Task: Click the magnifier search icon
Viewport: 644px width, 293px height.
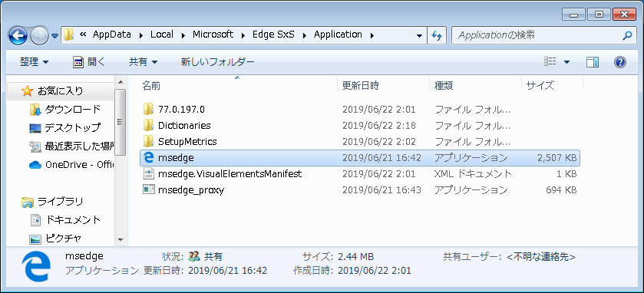Action: [627, 35]
